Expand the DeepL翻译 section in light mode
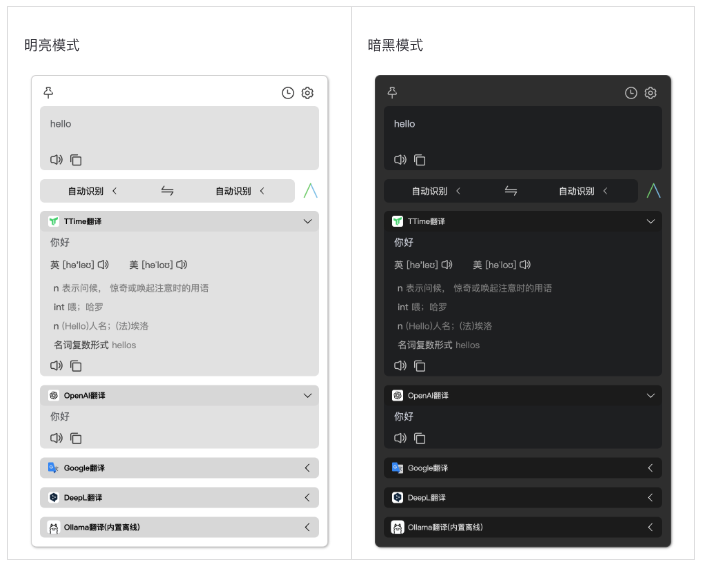707x566 pixels. click(308, 497)
